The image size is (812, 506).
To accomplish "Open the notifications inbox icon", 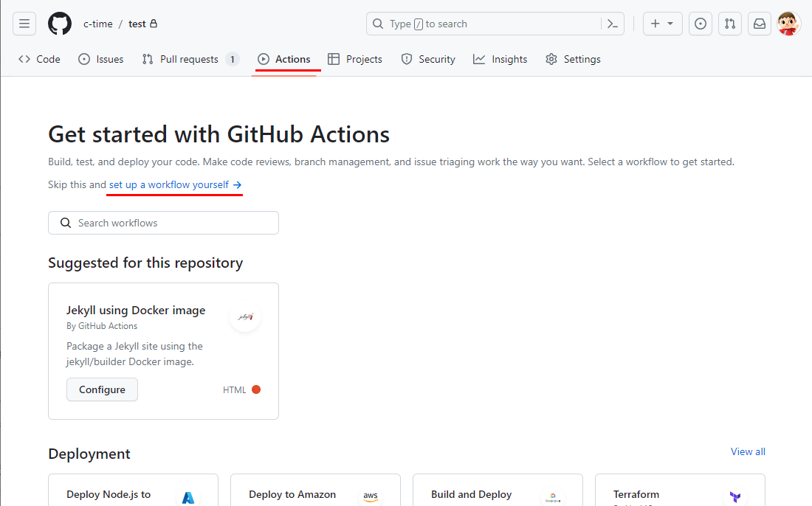I will coord(760,24).
